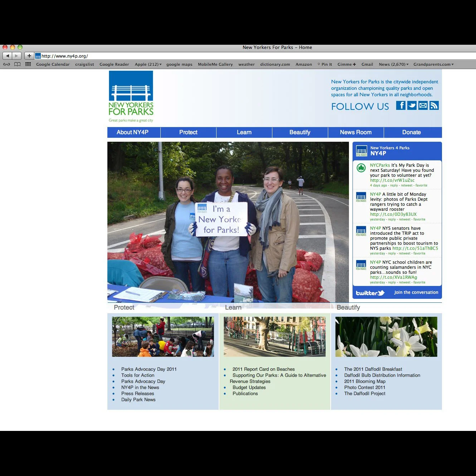Viewport: 476px width, 476px height.
Task: Open the Gmail bookmark
Action: pyautogui.click(x=367, y=64)
